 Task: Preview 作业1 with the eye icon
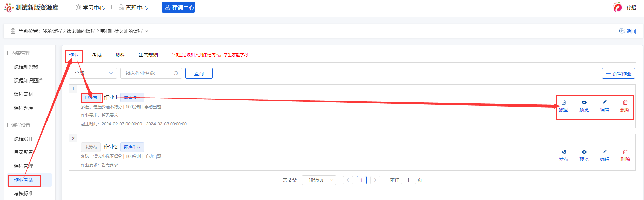584,103
